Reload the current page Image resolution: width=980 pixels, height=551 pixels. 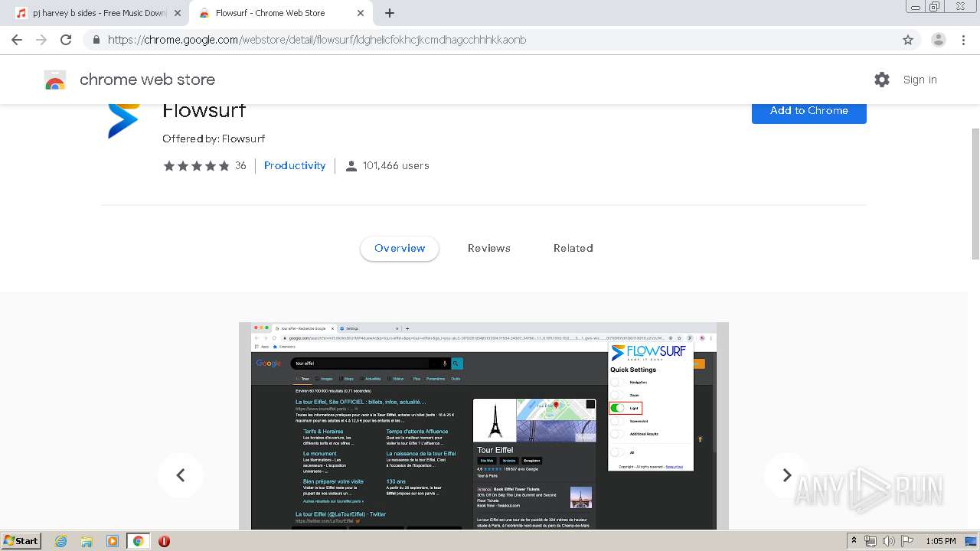66,40
